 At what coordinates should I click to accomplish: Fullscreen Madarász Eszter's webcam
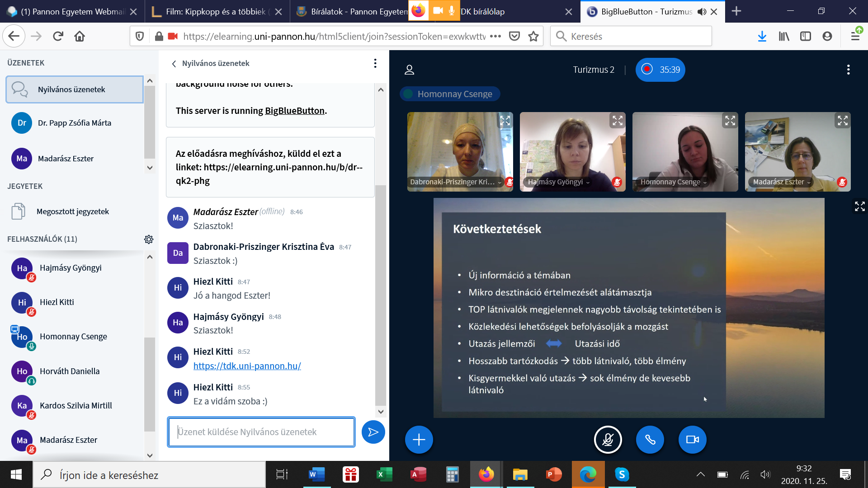pos(842,121)
